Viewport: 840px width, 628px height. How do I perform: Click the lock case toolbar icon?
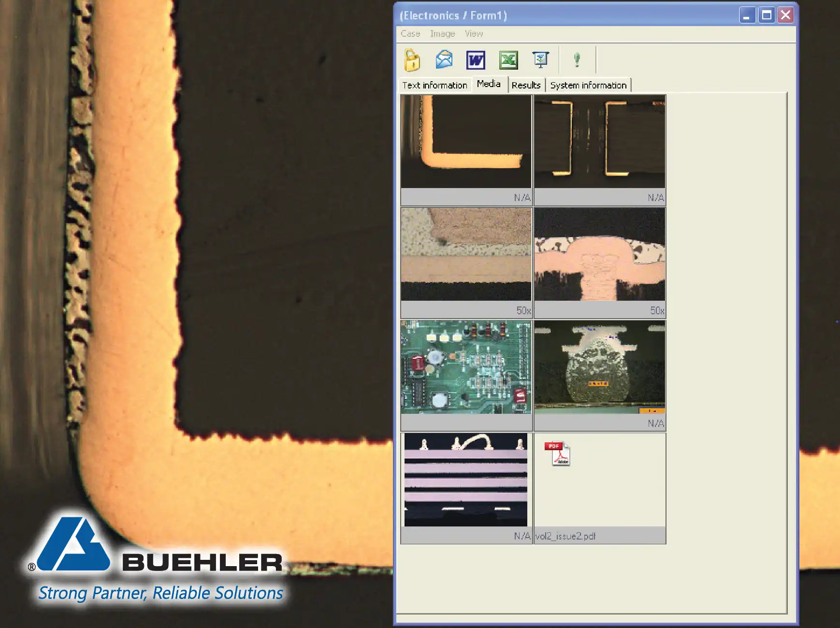tap(410, 60)
